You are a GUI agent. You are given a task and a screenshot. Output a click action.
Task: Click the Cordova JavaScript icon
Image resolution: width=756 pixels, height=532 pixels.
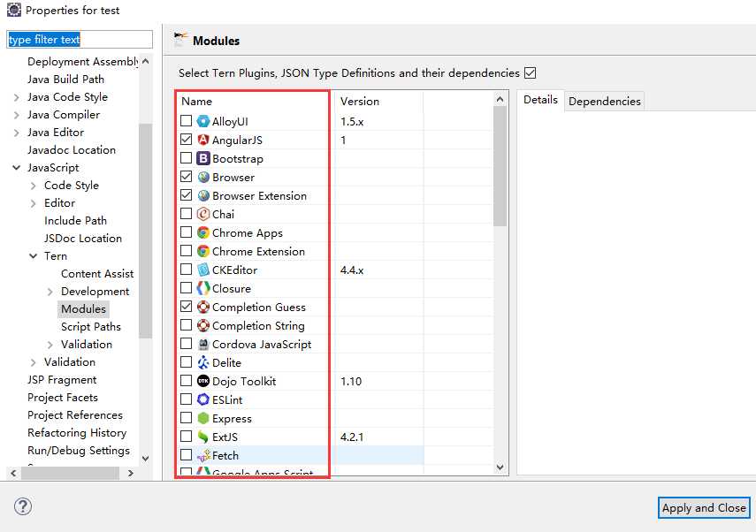tap(203, 344)
